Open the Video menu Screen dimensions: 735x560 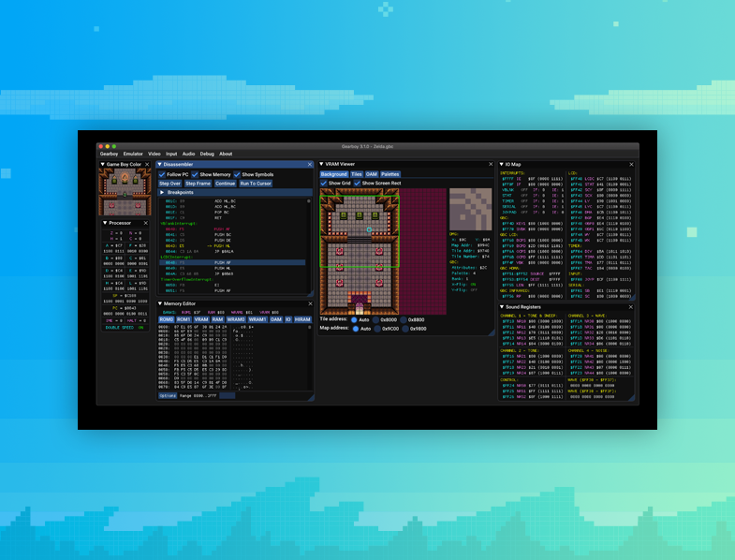pyautogui.click(x=154, y=154)
